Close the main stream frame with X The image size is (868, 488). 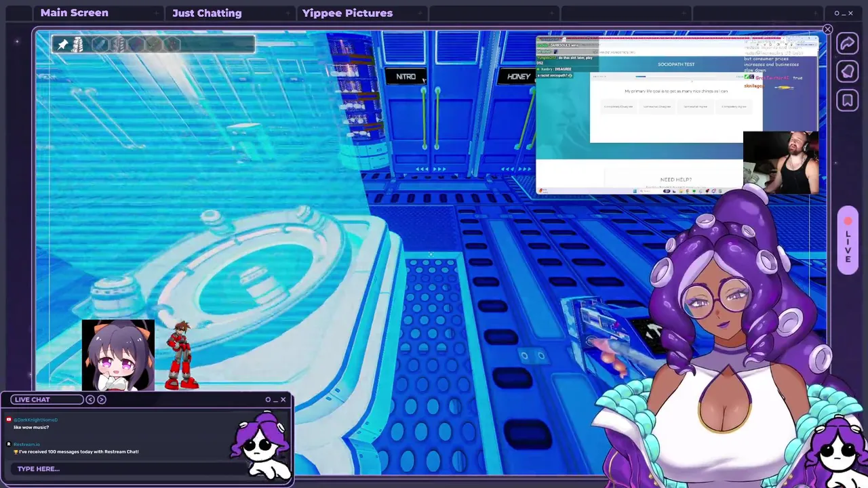tap(827, 29)
